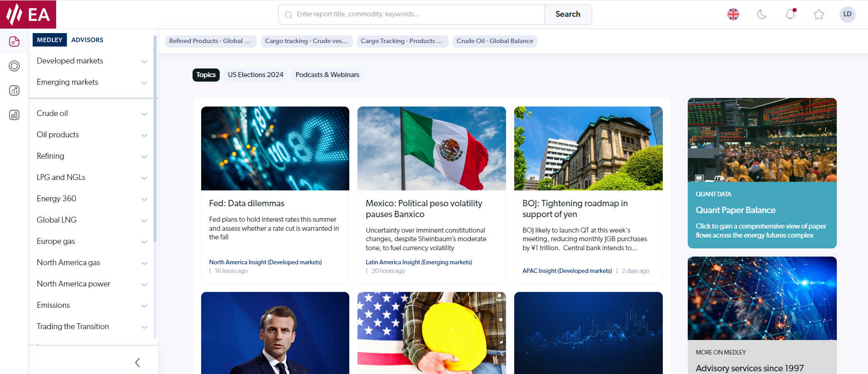Click the magnifier icon in search box
868x374 pixels.
coord(289,15)
